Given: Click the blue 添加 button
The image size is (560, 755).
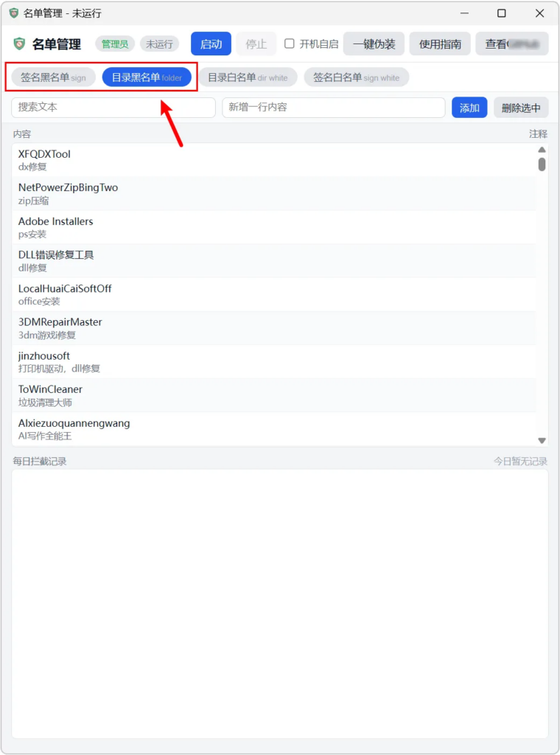Looking at the screenshot, I should coord(469,108).
